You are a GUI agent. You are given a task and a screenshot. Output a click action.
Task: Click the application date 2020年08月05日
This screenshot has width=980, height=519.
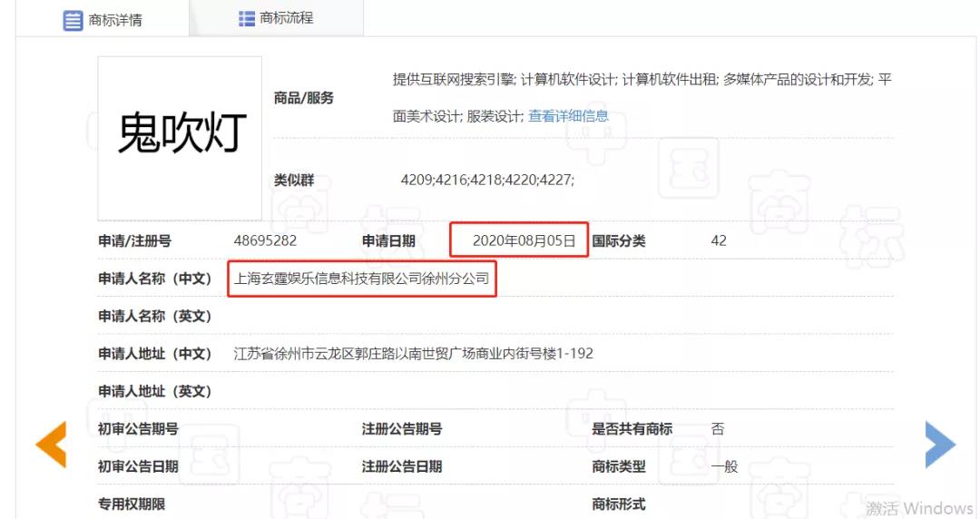coord(524,241)
